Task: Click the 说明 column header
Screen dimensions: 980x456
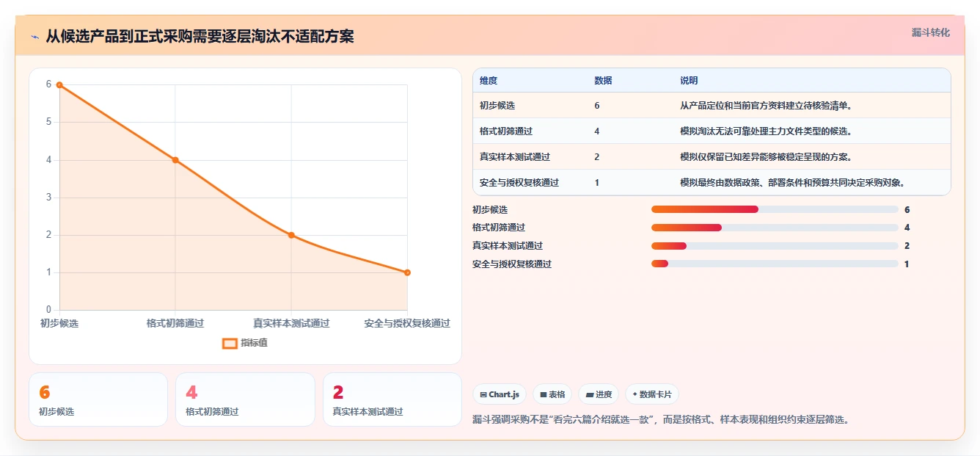Action: tap(689, 81)
